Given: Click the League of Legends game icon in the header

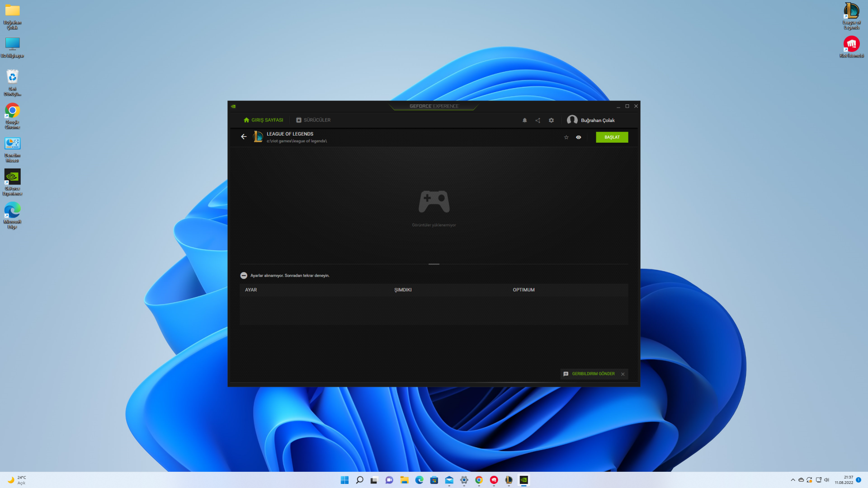Looking at the screenshot, I should pos(258,136).
